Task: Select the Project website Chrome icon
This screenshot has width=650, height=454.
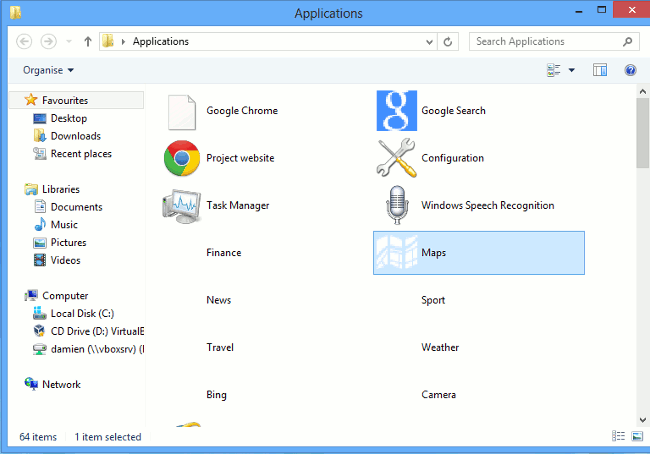Action: 182,158
